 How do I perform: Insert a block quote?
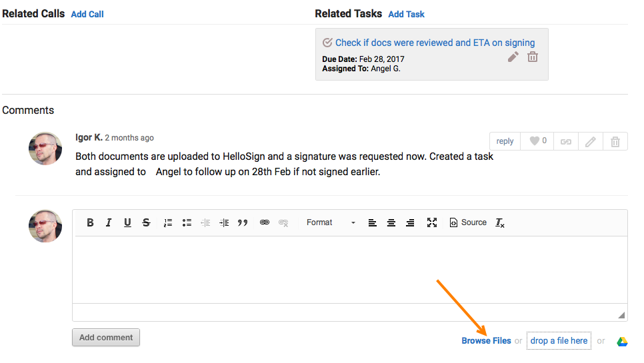(243, 222)
